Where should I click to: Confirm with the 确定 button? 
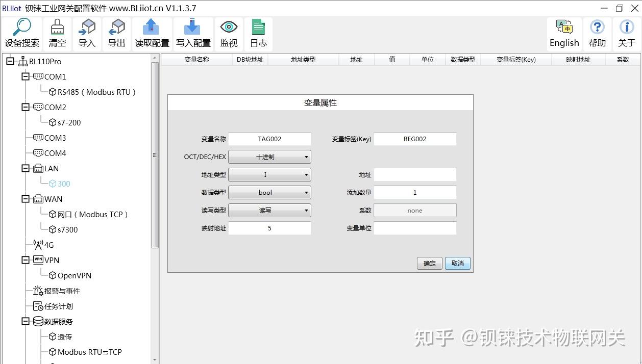point(430,264)
